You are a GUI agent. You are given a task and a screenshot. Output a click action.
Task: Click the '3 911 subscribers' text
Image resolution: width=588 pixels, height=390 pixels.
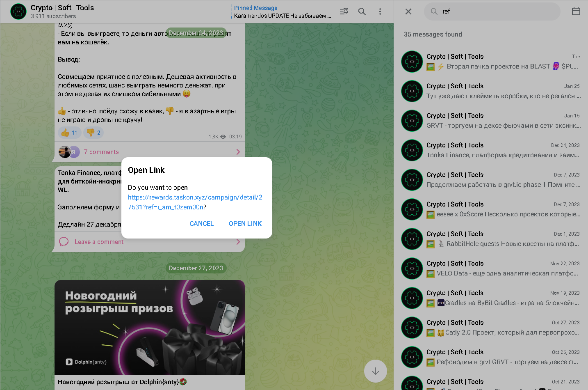[x=53, y=16]
